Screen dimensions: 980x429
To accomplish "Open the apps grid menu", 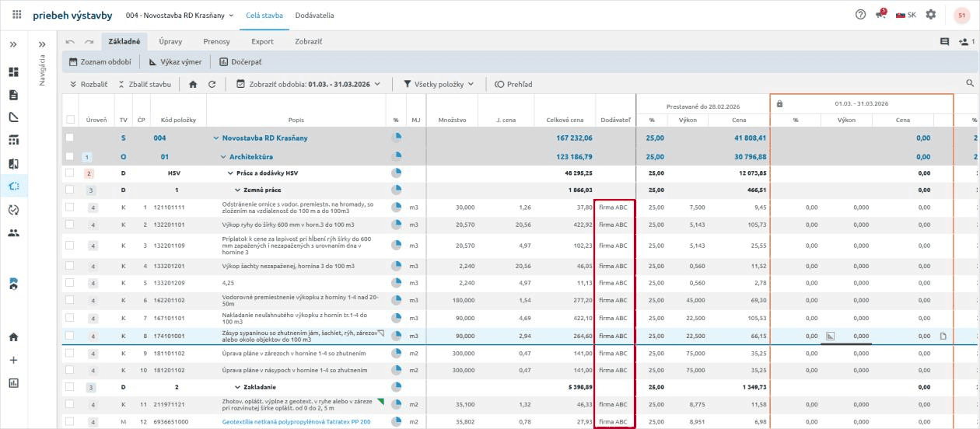I will coord(17,15).
